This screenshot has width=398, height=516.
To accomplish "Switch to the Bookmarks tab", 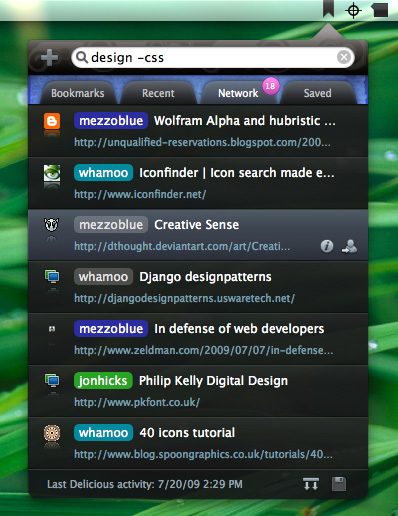I will click(78, 93).
